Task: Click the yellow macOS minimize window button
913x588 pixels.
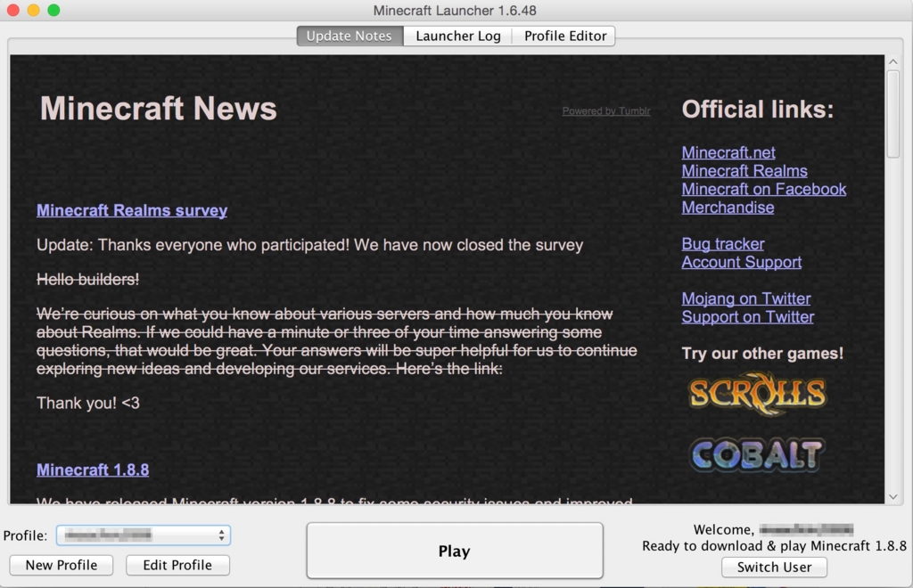Action: click(x=33, y=10)
